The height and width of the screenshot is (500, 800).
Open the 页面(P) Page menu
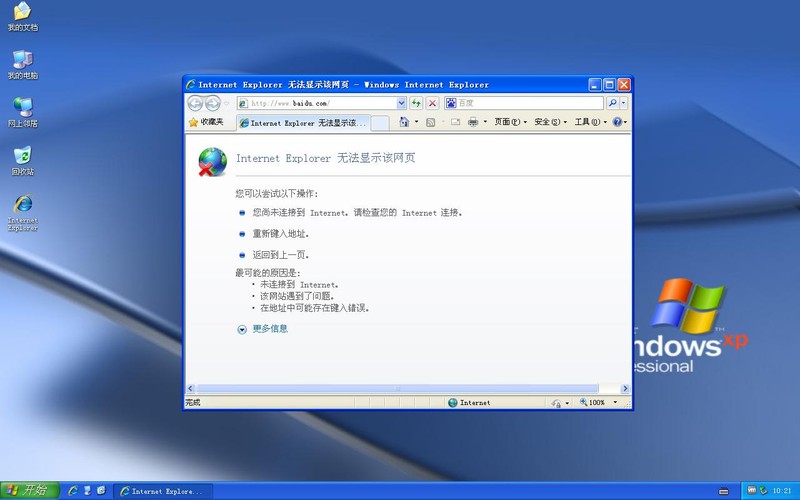point(510,122)
